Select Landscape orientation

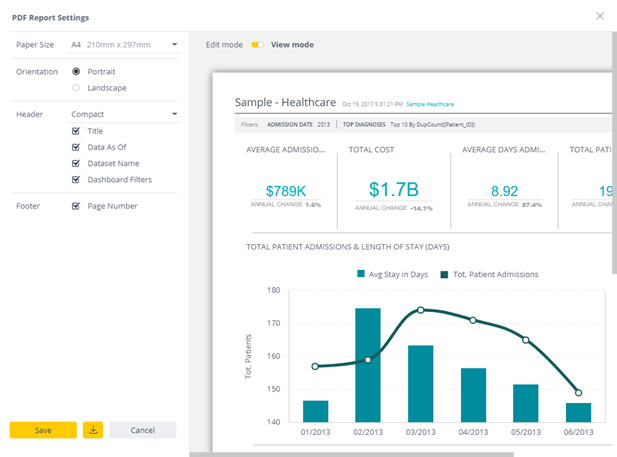(76, 88)
